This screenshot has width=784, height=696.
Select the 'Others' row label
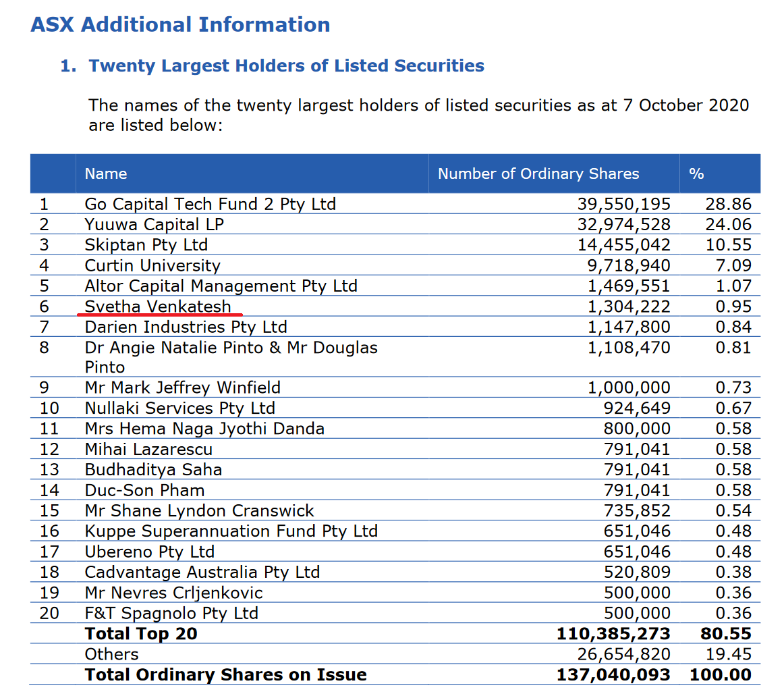[111, 654]
